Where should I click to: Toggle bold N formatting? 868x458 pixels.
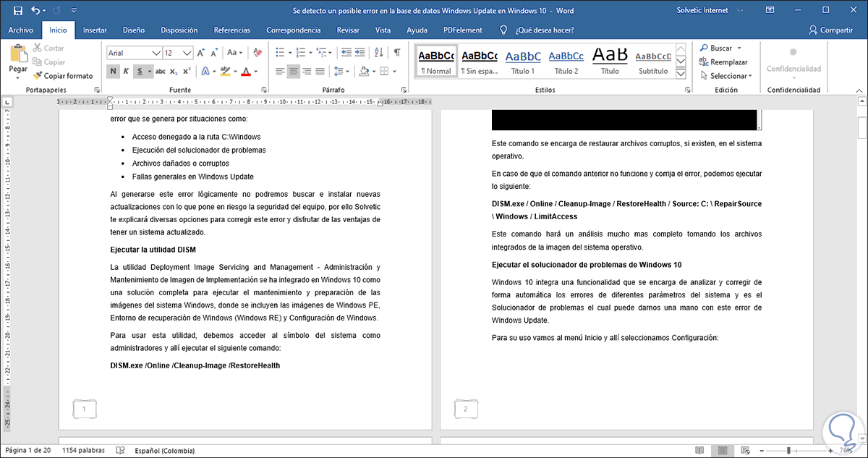tap(113, 71)
